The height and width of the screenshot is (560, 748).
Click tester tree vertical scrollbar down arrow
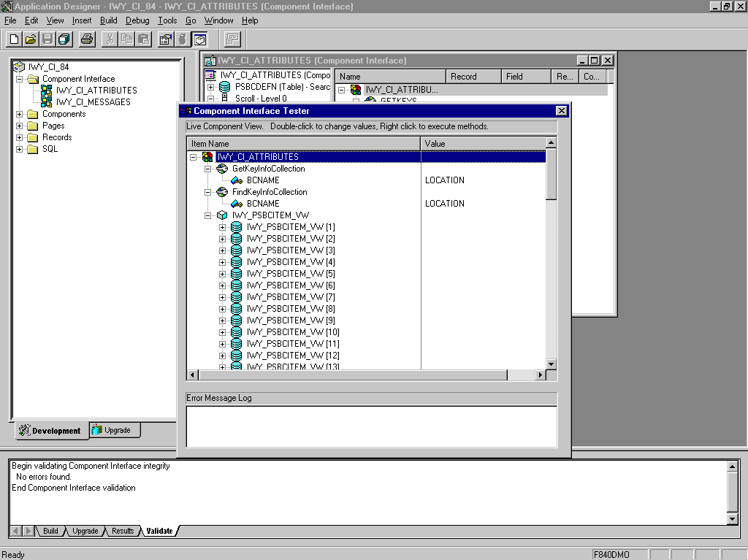point(551,364)
